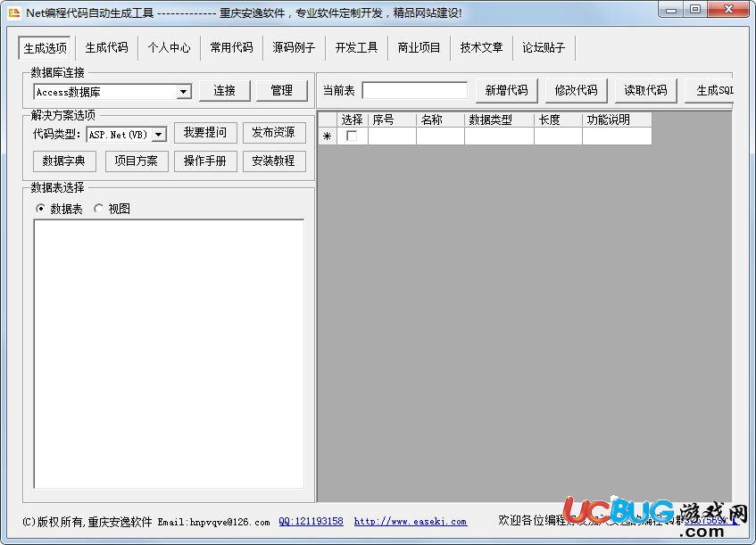The width and height of the screenshot is (756, 545).
Task: Open the 生成选项 tab
Action: [45, 48]
